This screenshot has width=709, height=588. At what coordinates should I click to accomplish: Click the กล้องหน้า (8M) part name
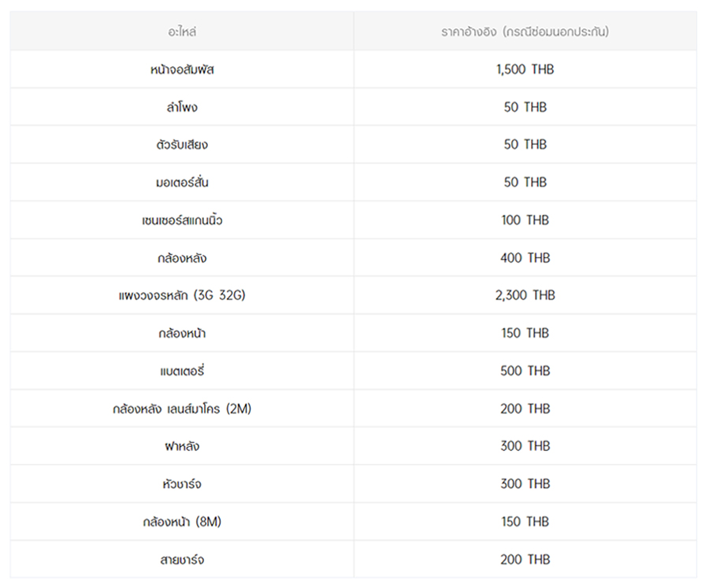point(182,522)
